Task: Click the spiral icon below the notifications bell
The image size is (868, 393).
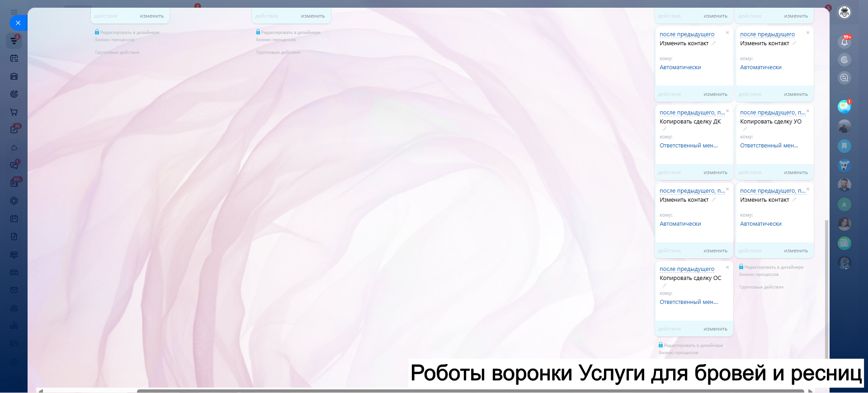Action: (x=844, y=60)
